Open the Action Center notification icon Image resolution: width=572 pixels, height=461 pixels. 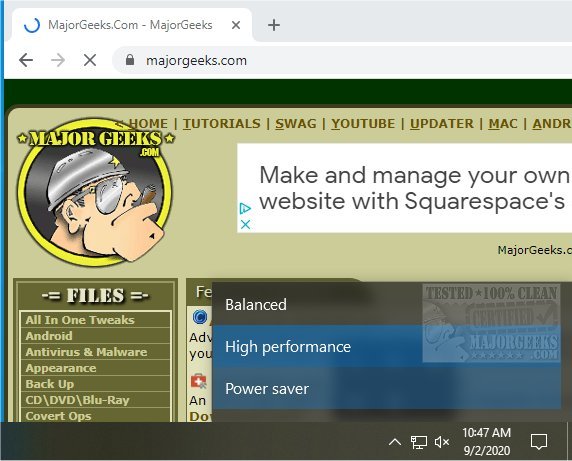coord(538,442)
